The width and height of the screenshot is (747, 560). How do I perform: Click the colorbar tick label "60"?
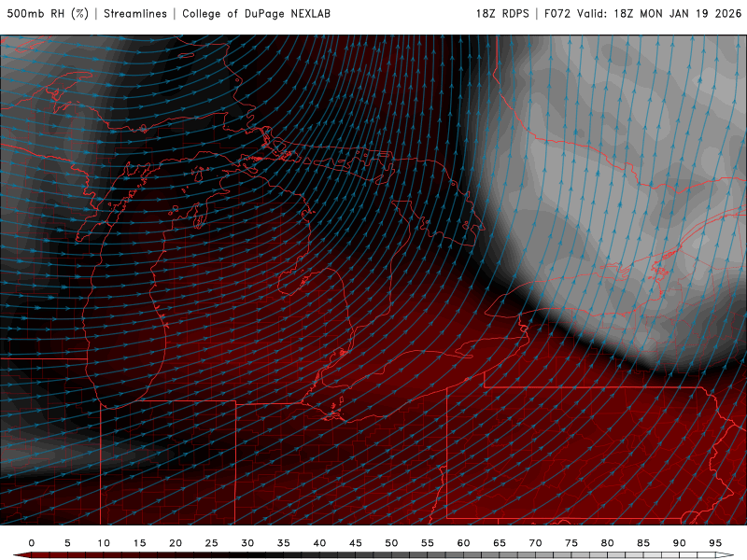pyautogui.click(x=463, y=543)
